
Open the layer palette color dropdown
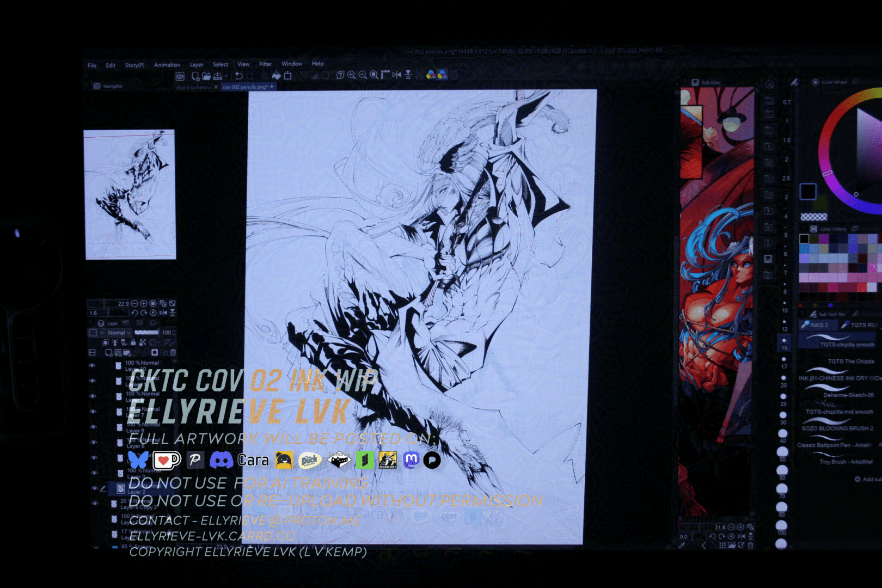pyautogui.click(x=96, y=333)
